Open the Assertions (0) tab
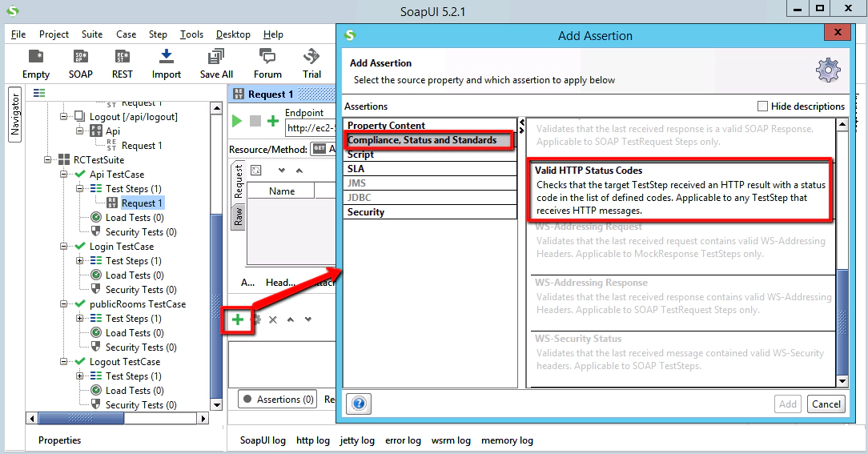The height and width of the screenshot is (454, 868). [278, 400]
